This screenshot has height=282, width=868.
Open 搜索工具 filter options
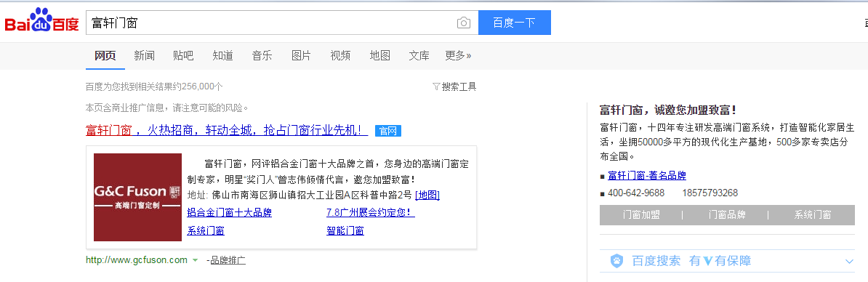[x=454, y=86]
